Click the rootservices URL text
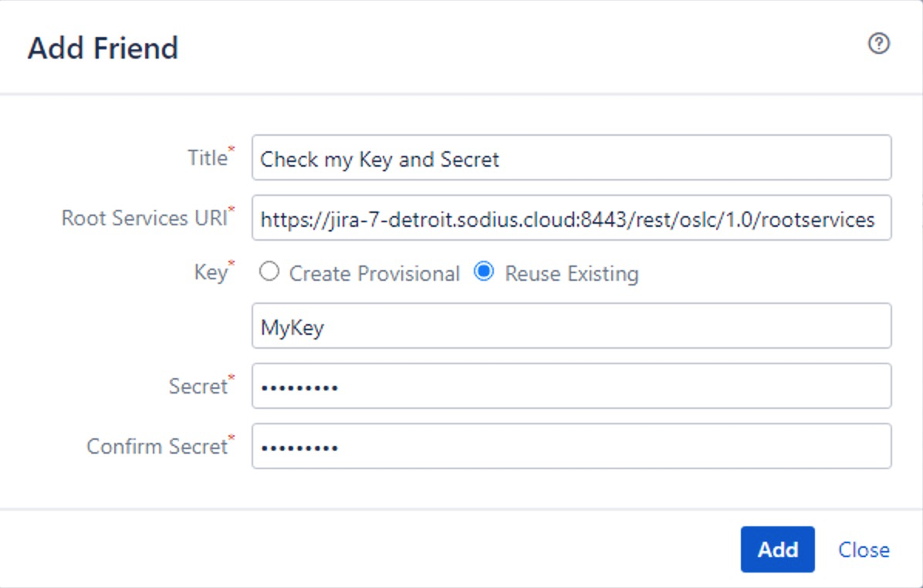 [x=567, y=220]
